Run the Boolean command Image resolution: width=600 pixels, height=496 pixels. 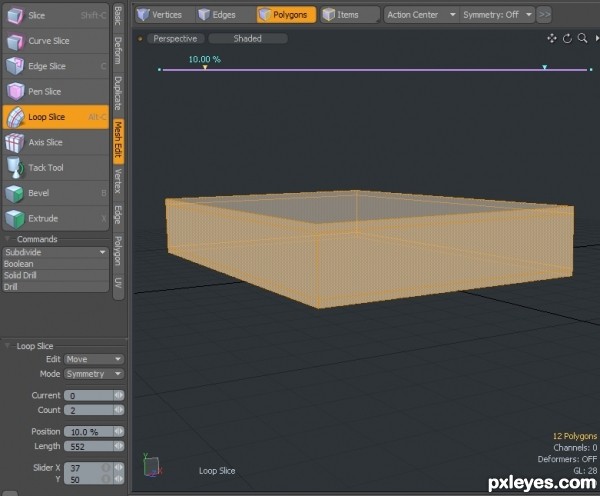[x=55, y=264]
